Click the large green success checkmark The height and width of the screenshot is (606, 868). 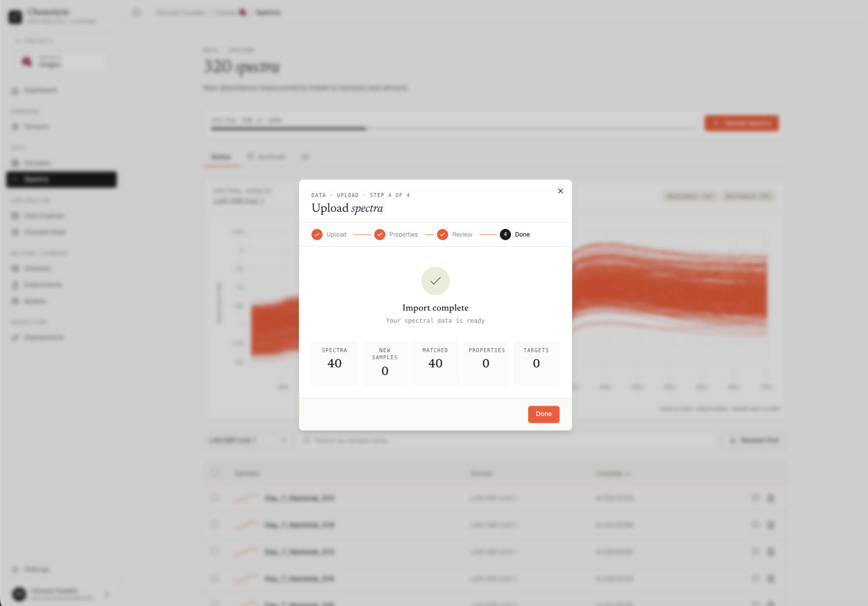point(436,281)
